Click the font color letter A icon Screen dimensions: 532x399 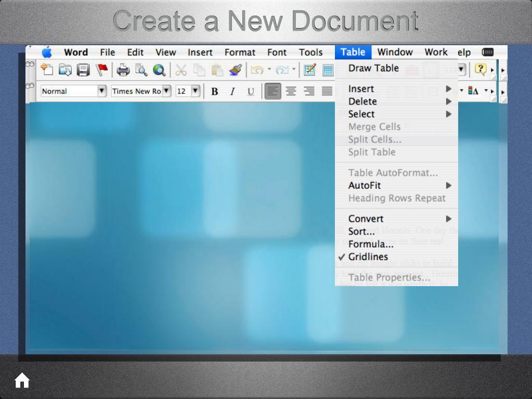coord(473,91)
